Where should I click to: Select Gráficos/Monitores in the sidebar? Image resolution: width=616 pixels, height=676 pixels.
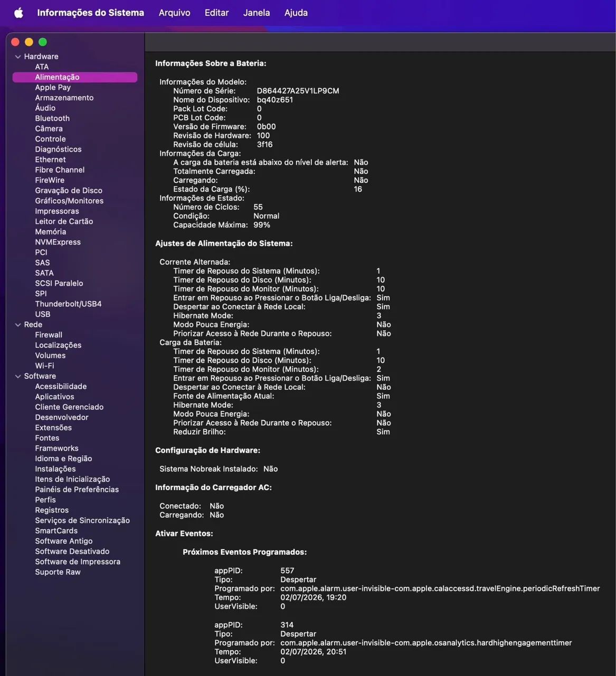[69, 201]
